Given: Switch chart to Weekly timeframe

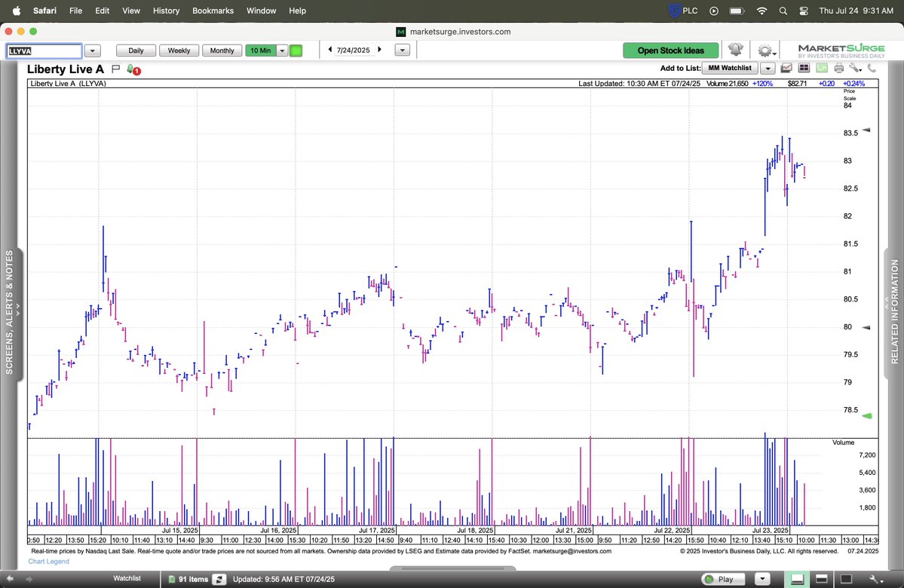Looking at the screenshot, I should (179, 51).
